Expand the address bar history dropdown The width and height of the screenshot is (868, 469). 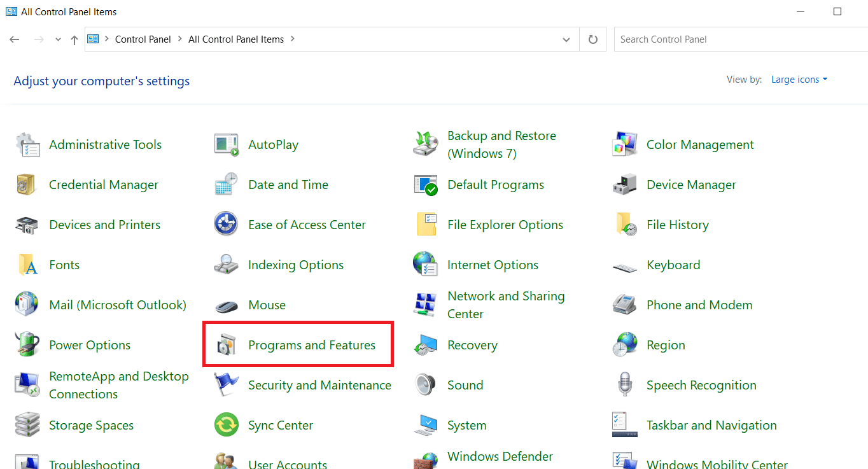click(x=566, y=39)
